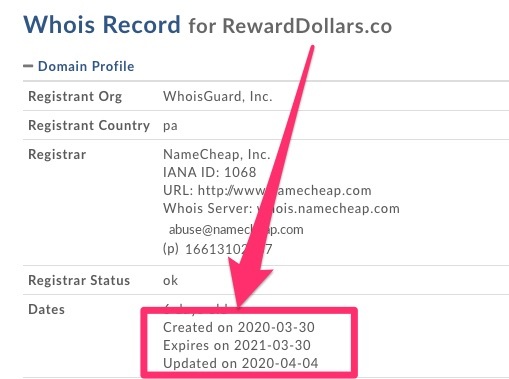This screenshot has height=379, width=509.
Task: Click the Created on 2020-03-30 date
Action: click(x=239, y=327)
